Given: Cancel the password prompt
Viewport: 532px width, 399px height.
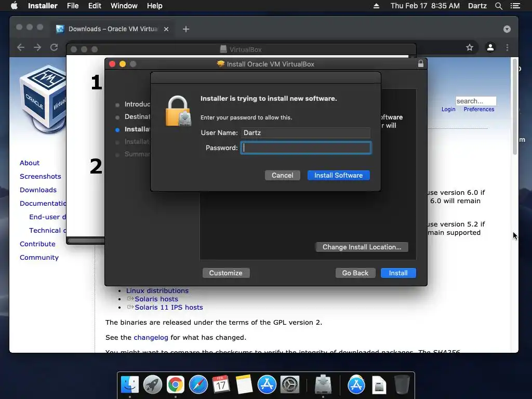Looking at the screenshot, I should pos(282,176).
